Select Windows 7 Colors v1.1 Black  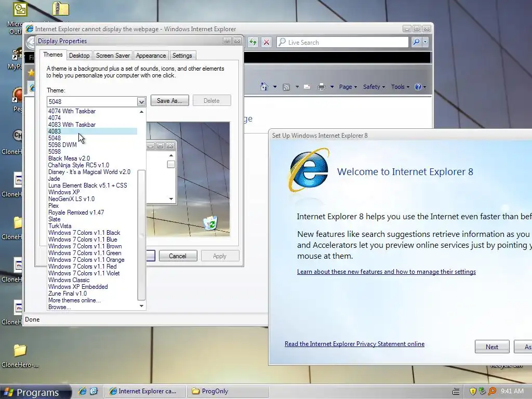pos(92,233)
